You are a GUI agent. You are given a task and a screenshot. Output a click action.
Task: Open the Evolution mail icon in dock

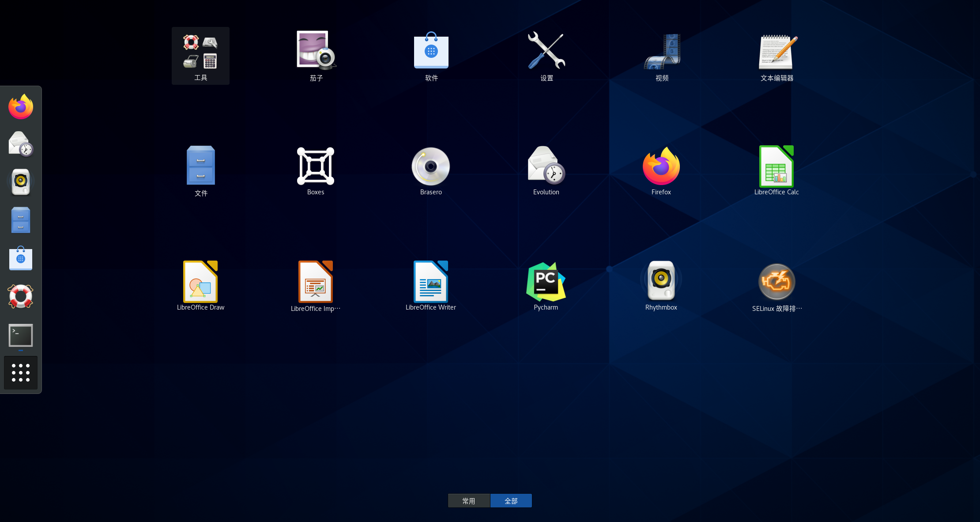click(x=21, y=144)
